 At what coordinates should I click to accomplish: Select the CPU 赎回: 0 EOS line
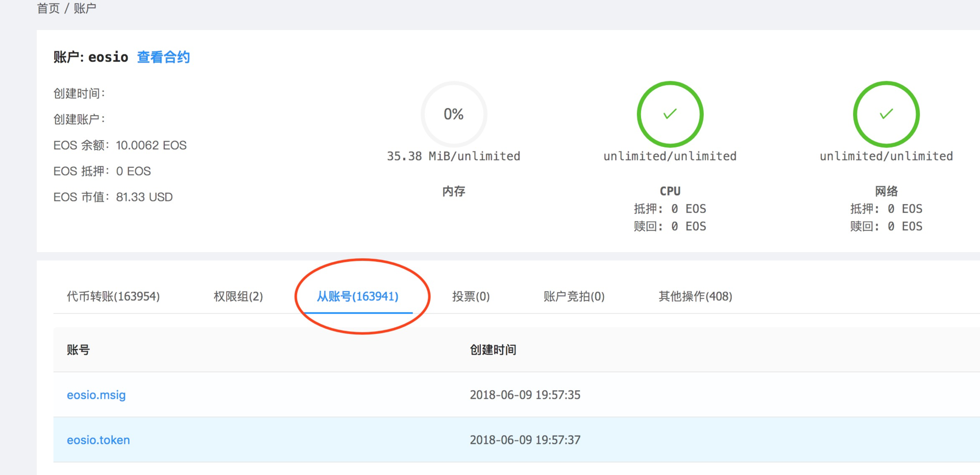[x=670, y=226]
